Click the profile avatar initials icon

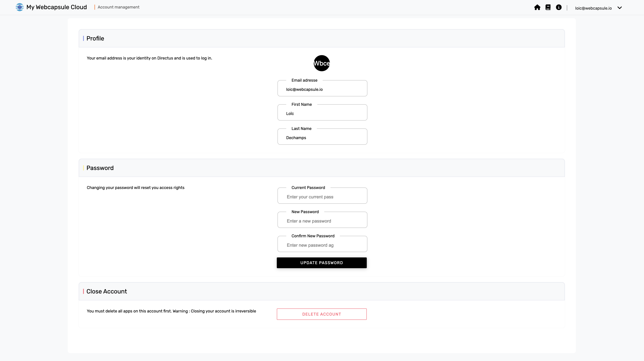pos(321,63)
